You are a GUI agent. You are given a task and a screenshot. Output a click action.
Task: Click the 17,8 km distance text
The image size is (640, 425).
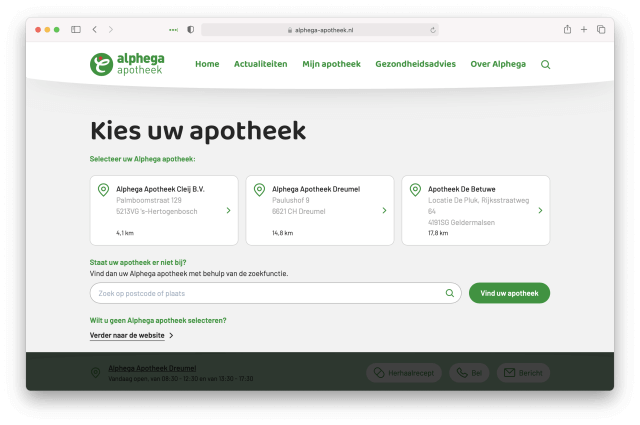click(x=438, y=233)
